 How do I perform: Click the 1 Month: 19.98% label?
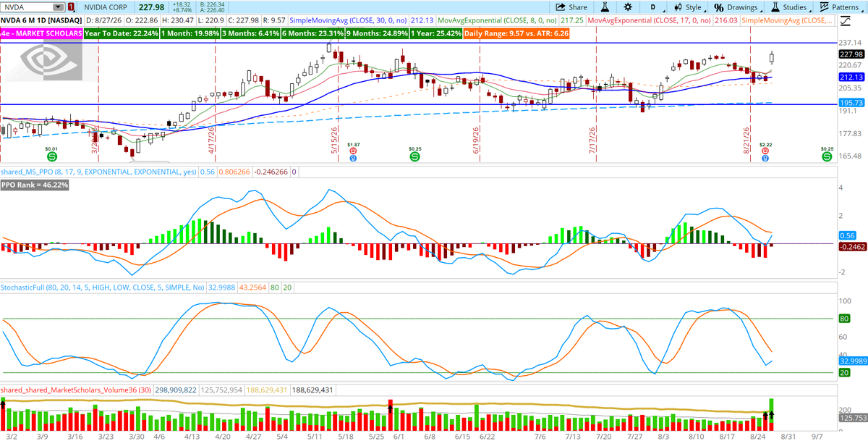(x=190, y=33)
